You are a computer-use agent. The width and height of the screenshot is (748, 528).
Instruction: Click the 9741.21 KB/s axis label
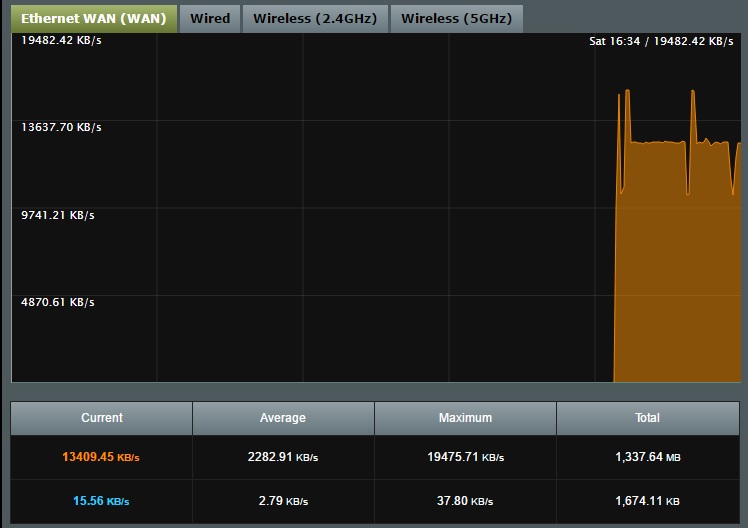pyautogui.click(x=58, y=215)
